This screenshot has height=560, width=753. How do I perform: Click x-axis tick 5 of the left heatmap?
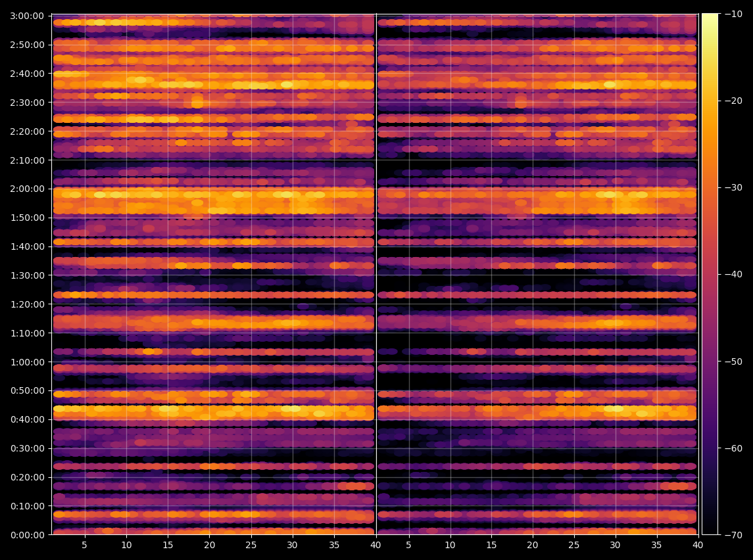(x=85, y=545)
